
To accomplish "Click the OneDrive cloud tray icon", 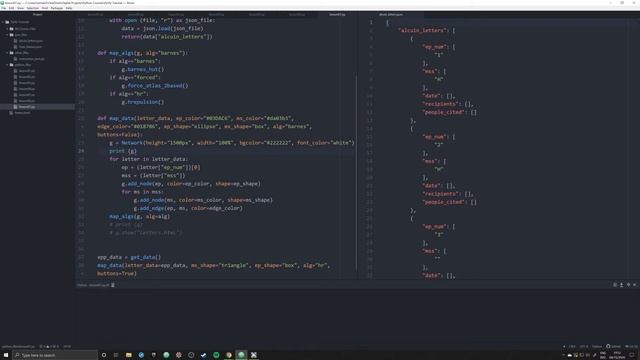I will [x=569, y=355].
